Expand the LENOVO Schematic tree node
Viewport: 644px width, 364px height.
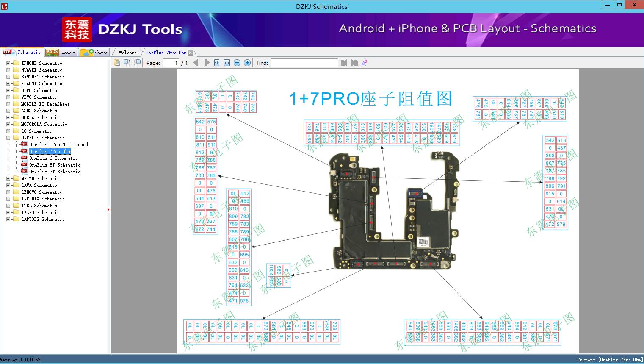pos(8,192)
